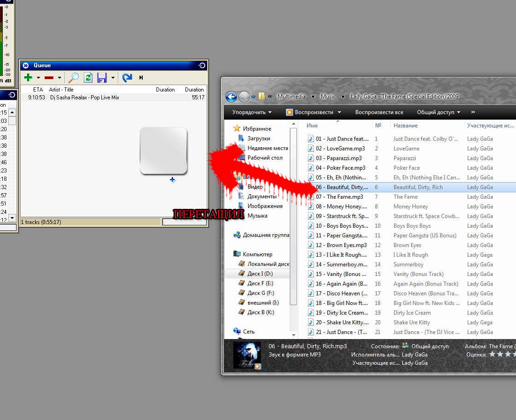
Task: Click the Воспроизвести все button
Action: (379, 112)
